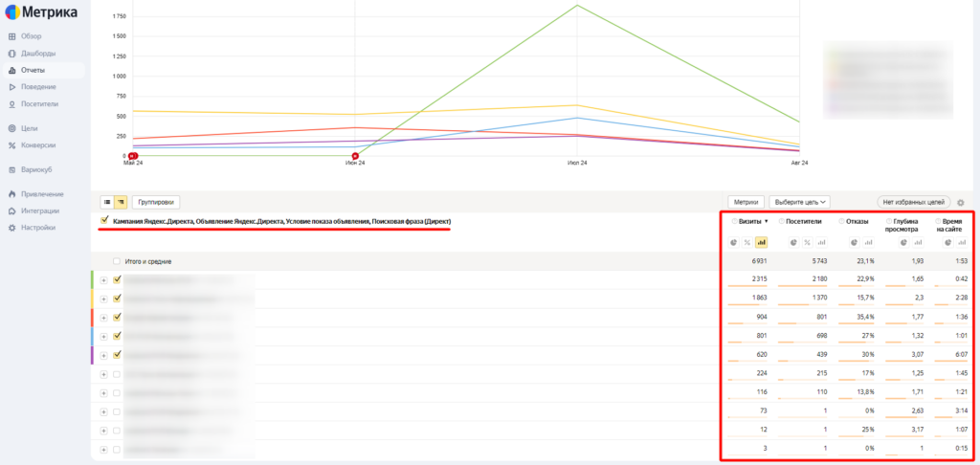The image size is (980, 465).
Task: Show bar chart for Глубина просмотра
Action: (x=917, y=242)
